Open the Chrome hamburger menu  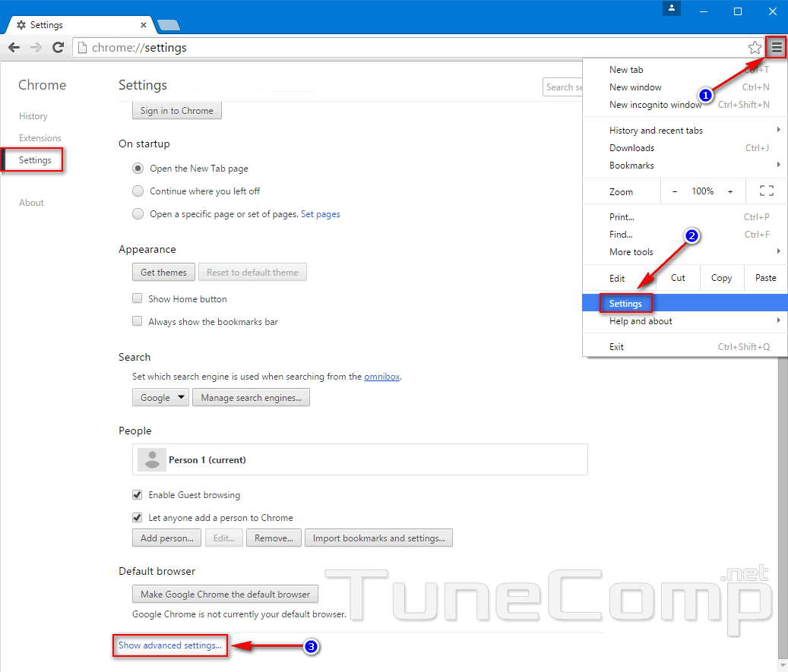[x=777, y=48]
